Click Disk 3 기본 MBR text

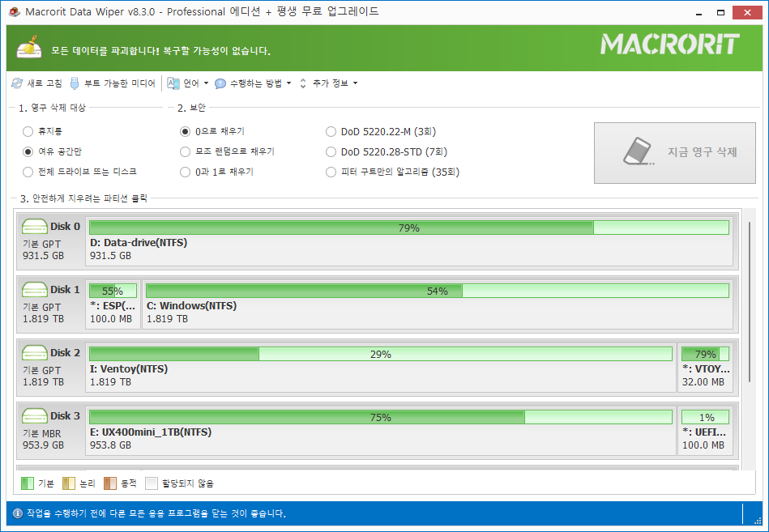tap(41, 433)
